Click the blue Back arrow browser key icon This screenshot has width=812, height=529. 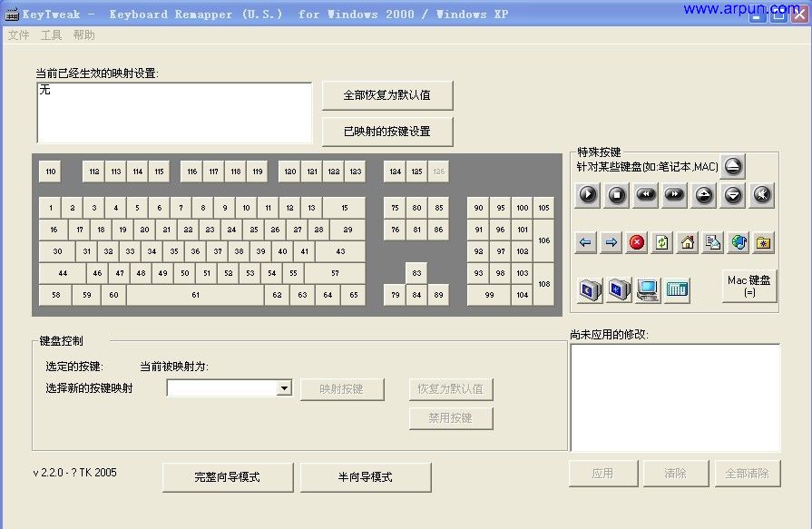(587, 243)
